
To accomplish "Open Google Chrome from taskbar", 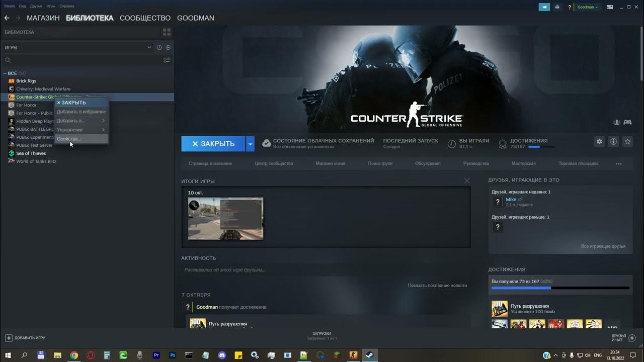I will click(x=74, y=355).
